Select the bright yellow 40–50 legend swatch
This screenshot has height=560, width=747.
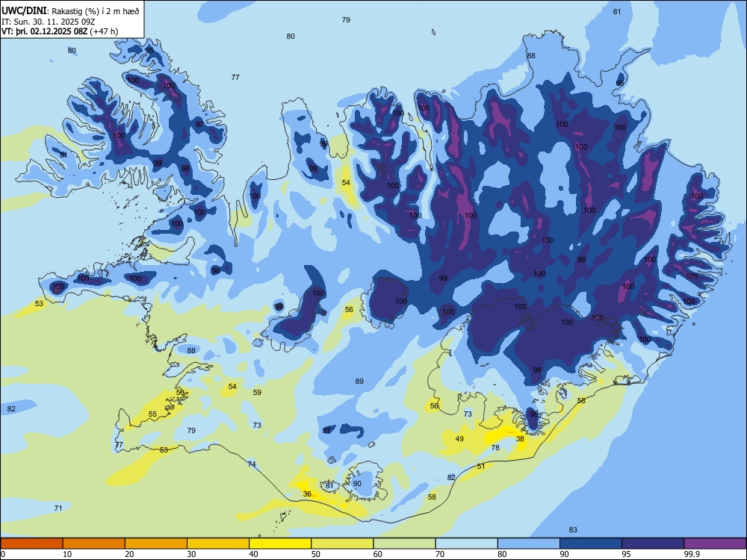(280, 544)
